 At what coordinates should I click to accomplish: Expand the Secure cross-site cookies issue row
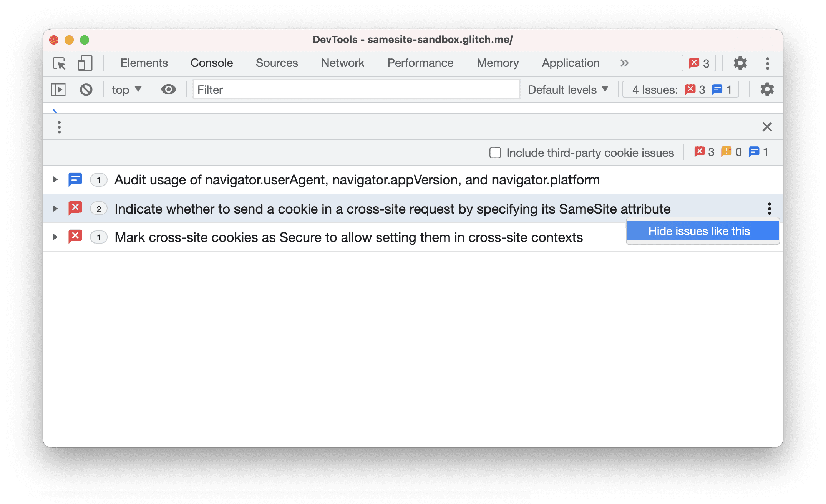[53, 237]
